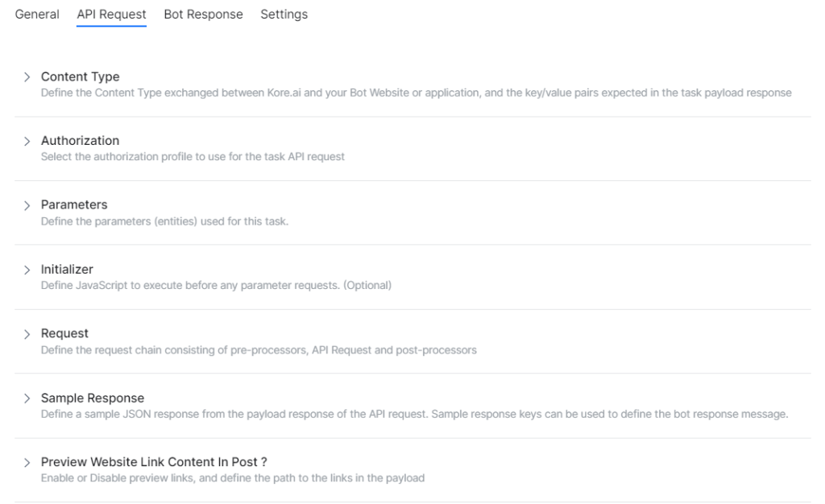Image resolution: width=825 pixels, height=504 pixels.
Task: Expand the Sample Response section chevron
Action: (x=27, y=398)
